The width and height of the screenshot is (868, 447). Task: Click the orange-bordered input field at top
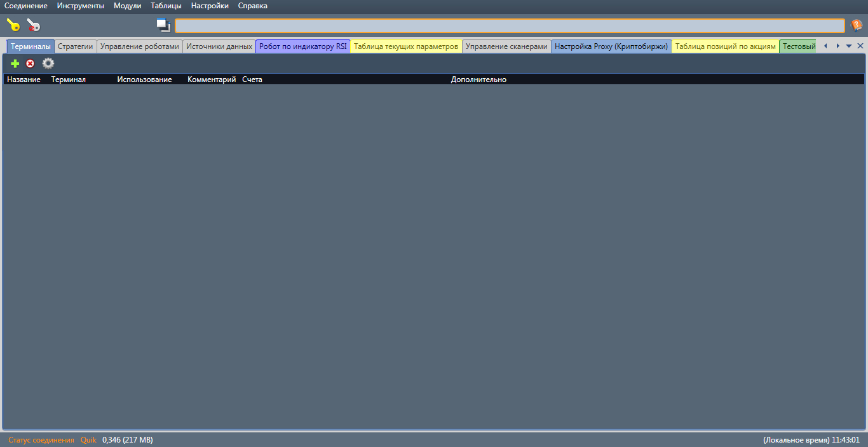point(510,25)
